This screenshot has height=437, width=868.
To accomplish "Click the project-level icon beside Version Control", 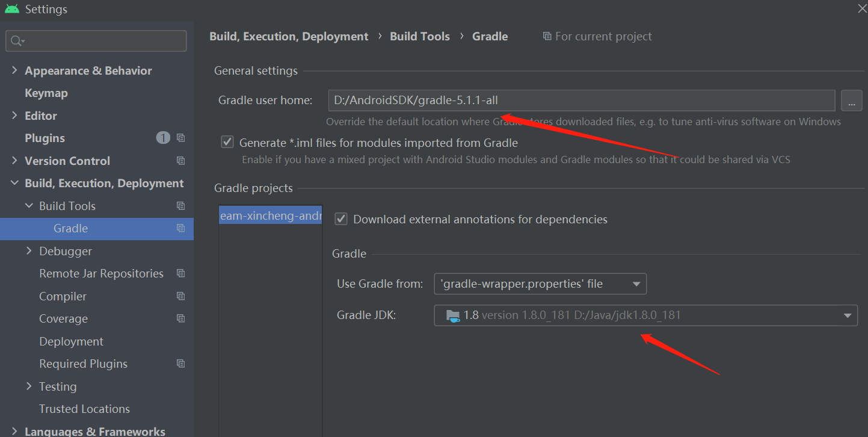I will pos(180,161).
